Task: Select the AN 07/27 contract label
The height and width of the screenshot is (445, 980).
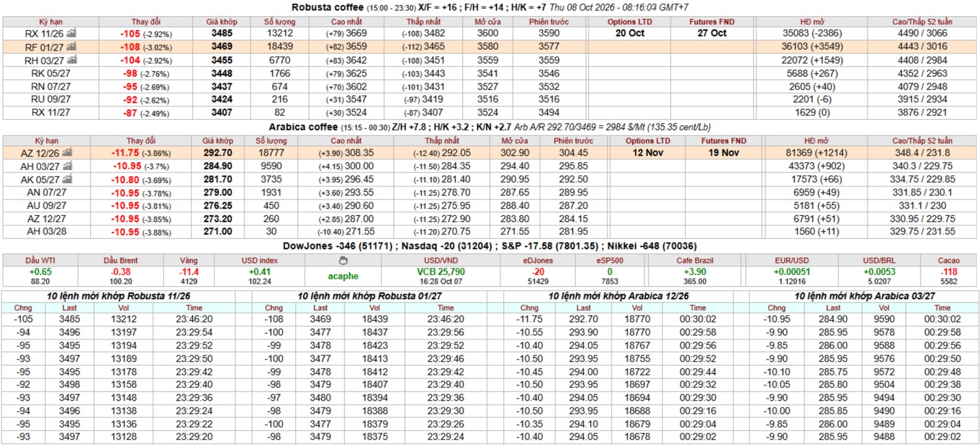Action: point(47,192)
